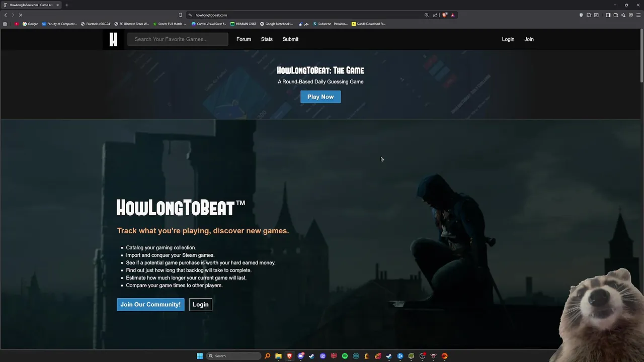Open Canva Visual Suite bookmark
The height and width of the screenshot is (362, 644).
coord(209,24)
